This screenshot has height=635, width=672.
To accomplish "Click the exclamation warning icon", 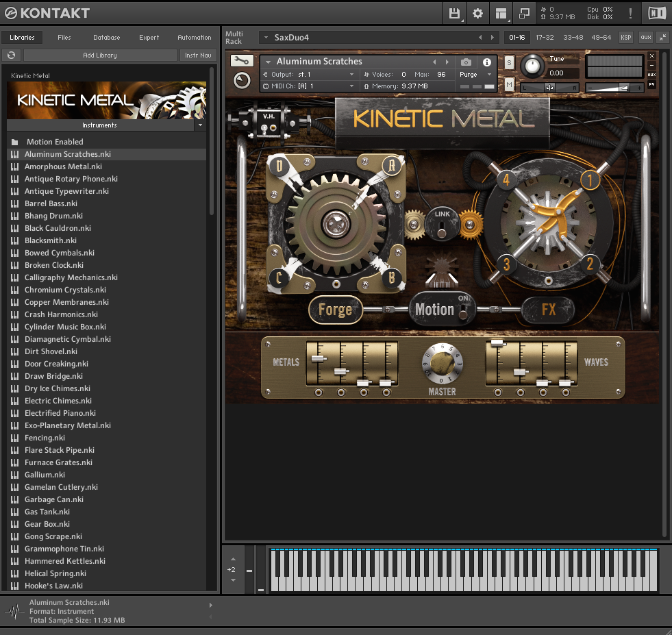I will coord(630,13).
